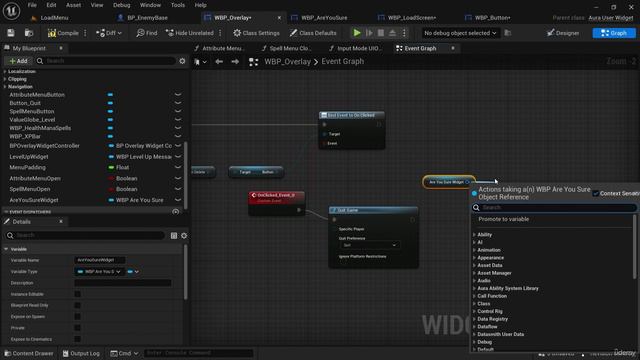Switch to Designer mode
This screenshot has width=640, height=360.
(x=563, y=33)
